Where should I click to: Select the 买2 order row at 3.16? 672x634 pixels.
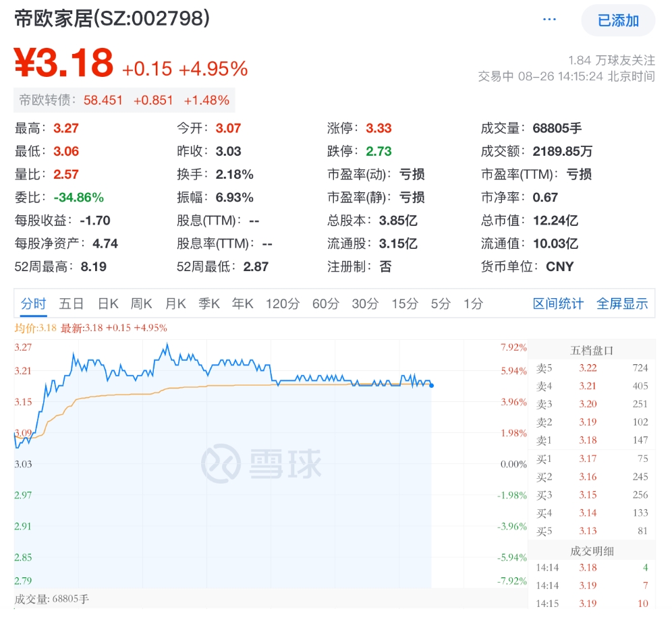[592, 477]
